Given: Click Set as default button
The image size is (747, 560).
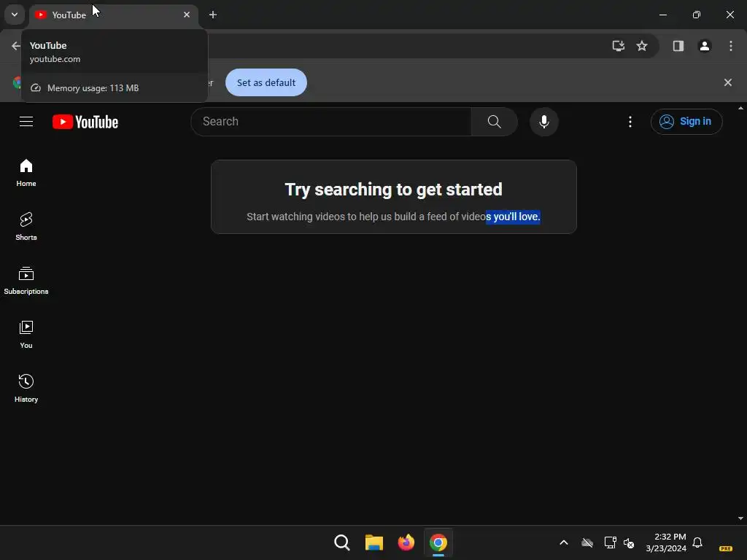Looking at the screenshot, I should coord(266,82).
